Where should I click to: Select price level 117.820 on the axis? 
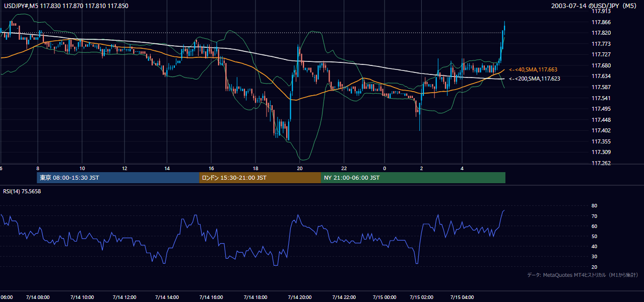pos(601,33)
